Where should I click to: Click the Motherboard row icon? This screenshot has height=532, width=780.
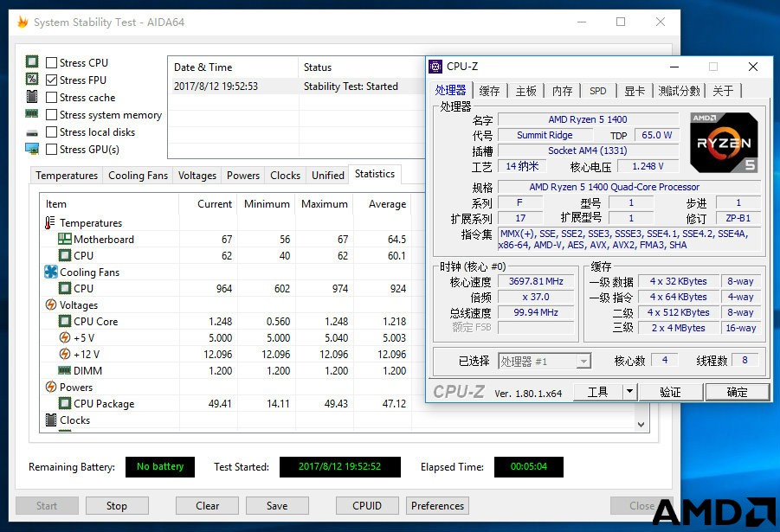pos(65,239)
